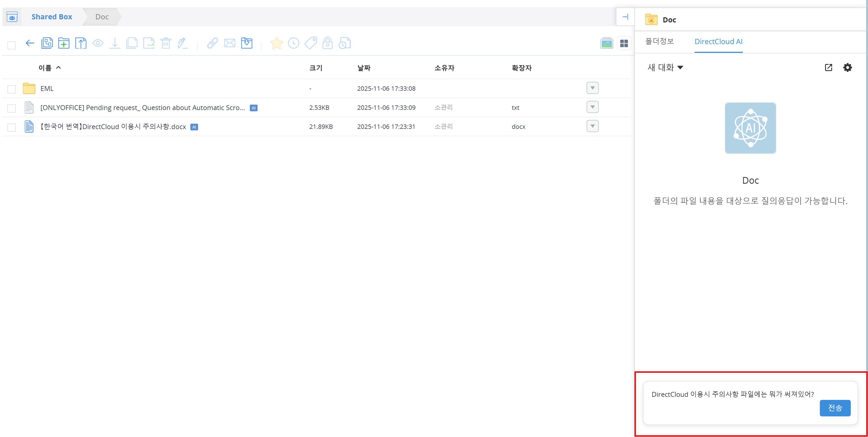Check the ONLYOFFICE txt file checkbox
Screen dimensions: 868x437
(x=12, y=108)
